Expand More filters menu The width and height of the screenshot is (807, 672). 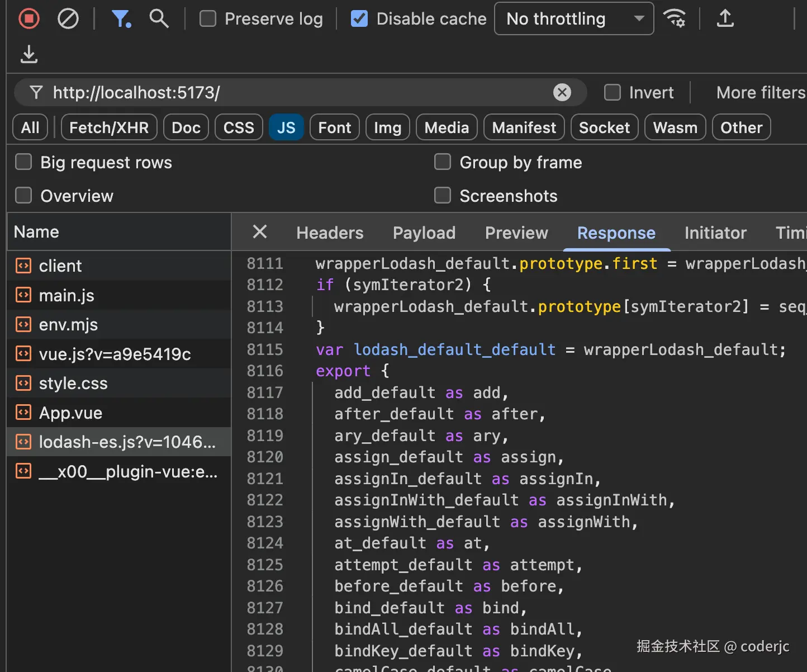click(760, 92)
